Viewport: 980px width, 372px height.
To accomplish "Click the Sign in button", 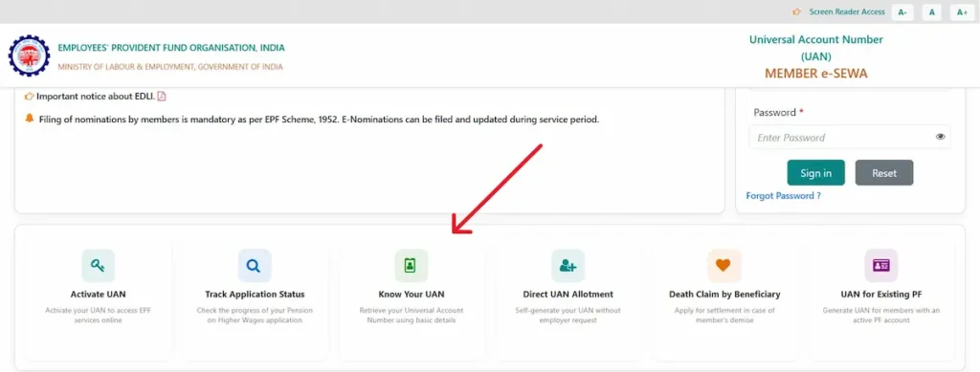I will (815, 173).
